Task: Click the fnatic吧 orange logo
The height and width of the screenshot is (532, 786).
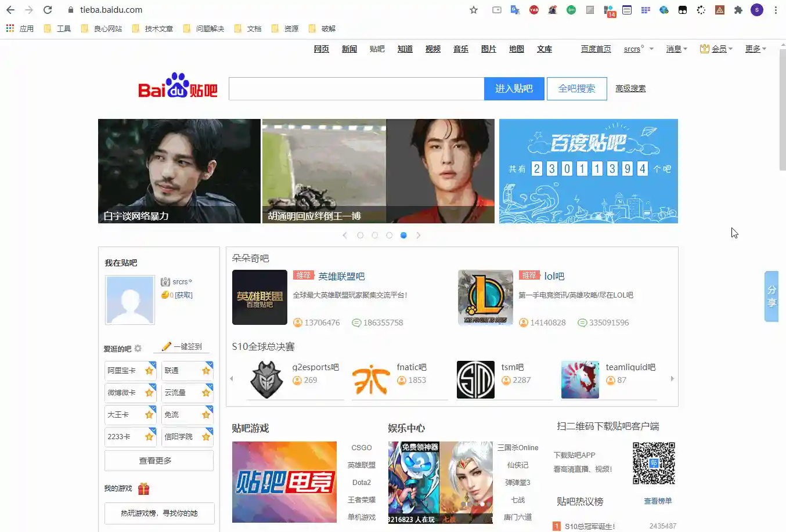Action: coord(371,380)
